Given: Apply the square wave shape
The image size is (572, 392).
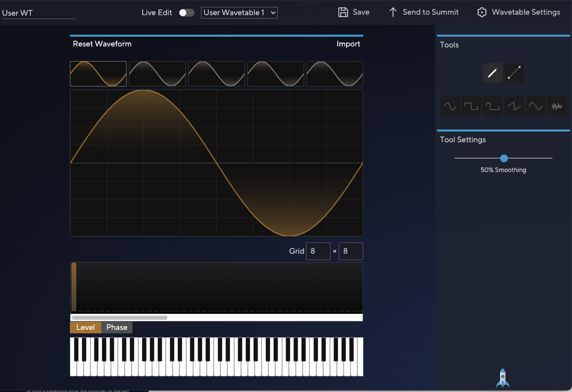Looking at the screenshot, I should pos(471,106).
